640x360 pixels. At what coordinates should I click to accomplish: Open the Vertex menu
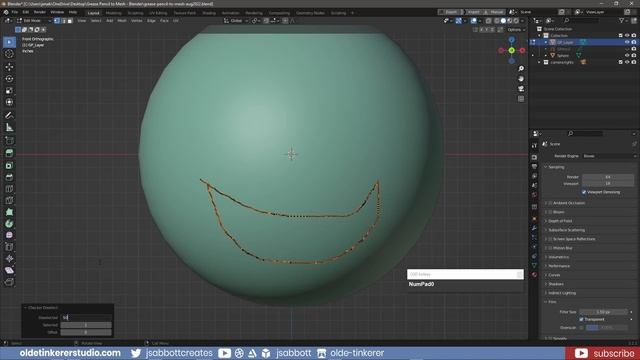click(x=136, y=20)
